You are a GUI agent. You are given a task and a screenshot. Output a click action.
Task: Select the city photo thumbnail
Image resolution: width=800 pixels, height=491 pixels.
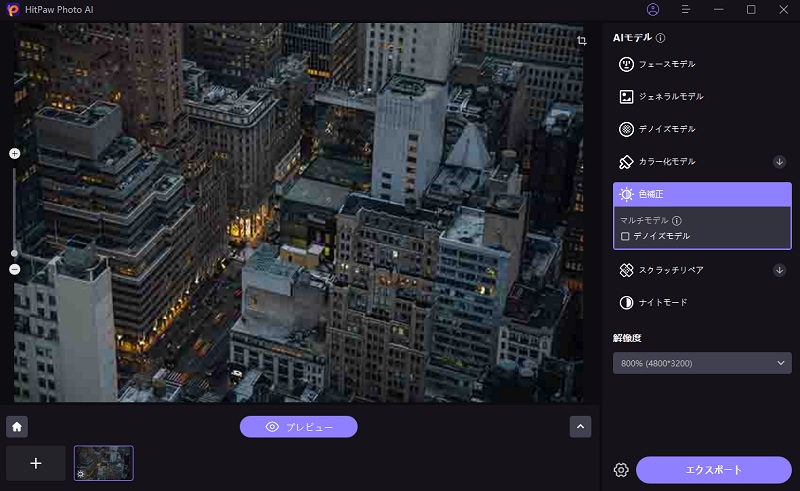103,463
